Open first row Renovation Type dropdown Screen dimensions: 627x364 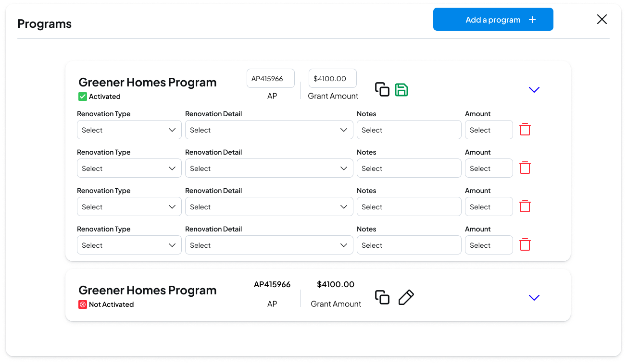coord(129,130)
